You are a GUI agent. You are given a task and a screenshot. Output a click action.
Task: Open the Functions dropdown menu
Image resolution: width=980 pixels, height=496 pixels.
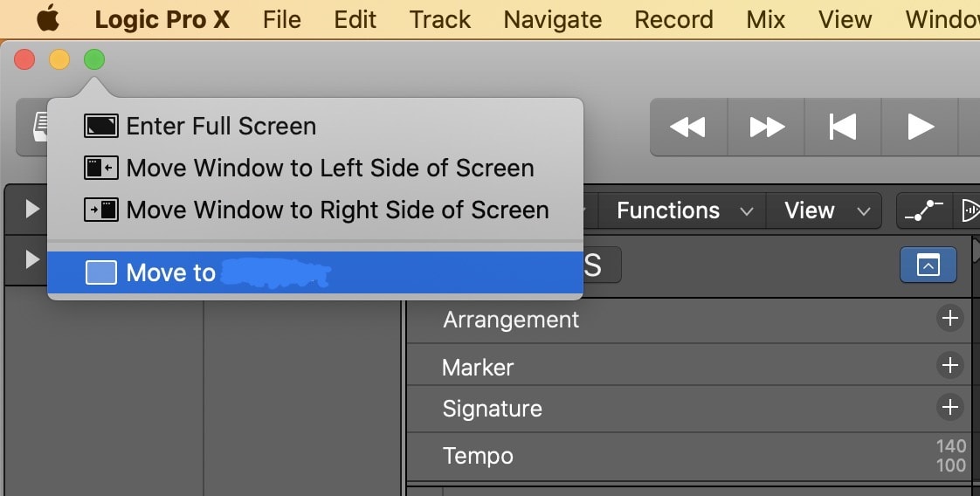683,210
